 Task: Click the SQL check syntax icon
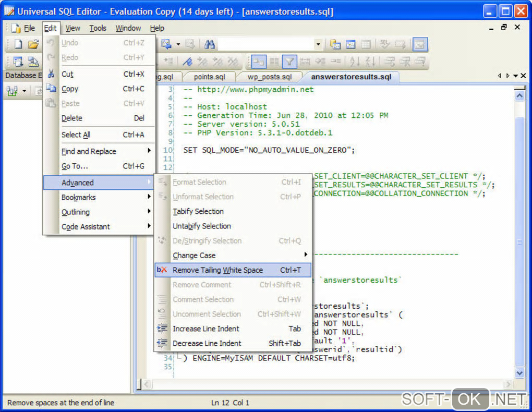384,44
